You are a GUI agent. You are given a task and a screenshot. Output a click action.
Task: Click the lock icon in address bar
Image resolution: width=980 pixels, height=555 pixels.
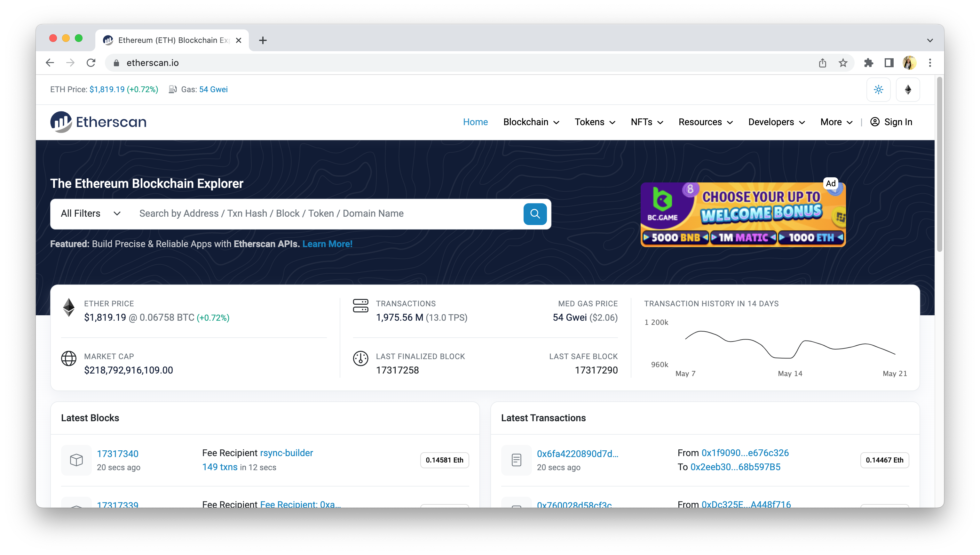point(116,63)
